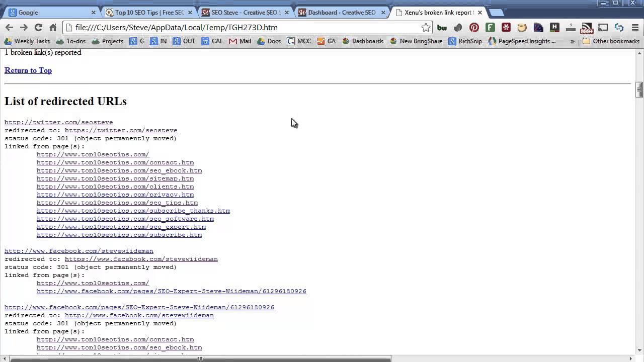Open the black H extension icon
644x362 pixels.
[x=554, y=28]
